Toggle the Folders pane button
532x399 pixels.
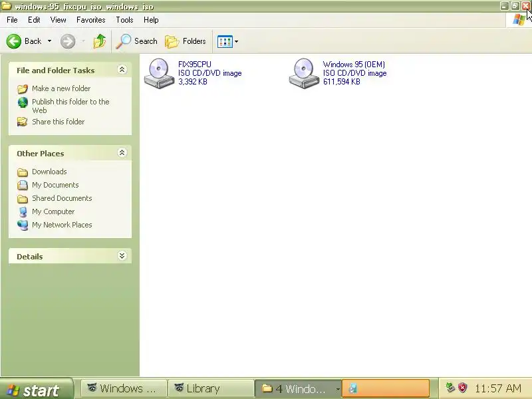tap(186, 41)
